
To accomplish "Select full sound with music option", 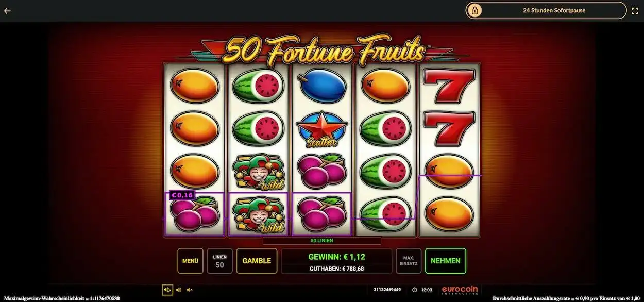I will [167, 290].
